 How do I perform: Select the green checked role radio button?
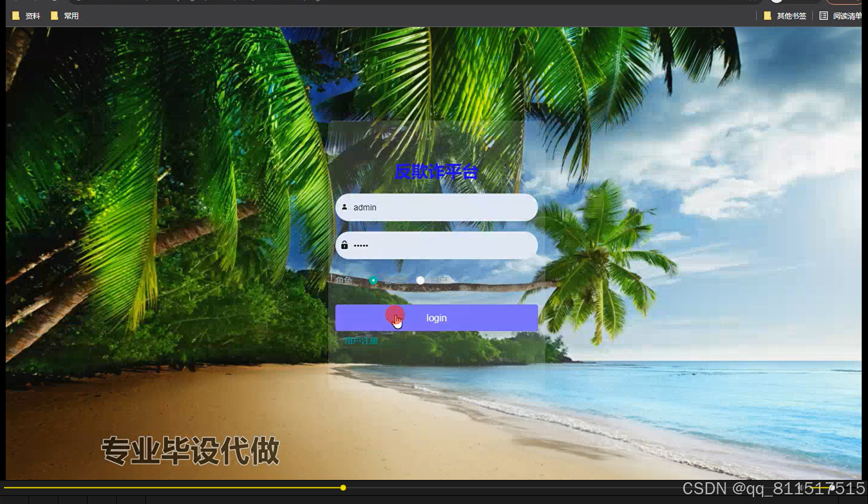pyautogui.click(x=373, y=280)
